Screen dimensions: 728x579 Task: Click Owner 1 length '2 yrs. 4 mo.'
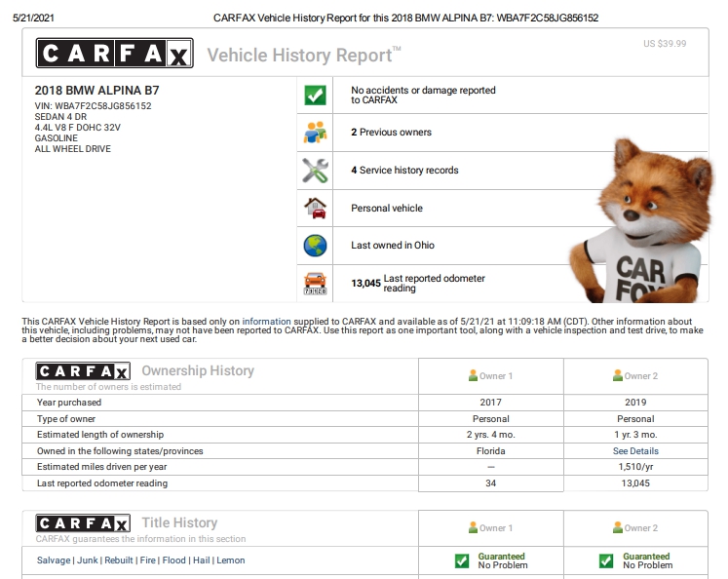tap(491, 435)
